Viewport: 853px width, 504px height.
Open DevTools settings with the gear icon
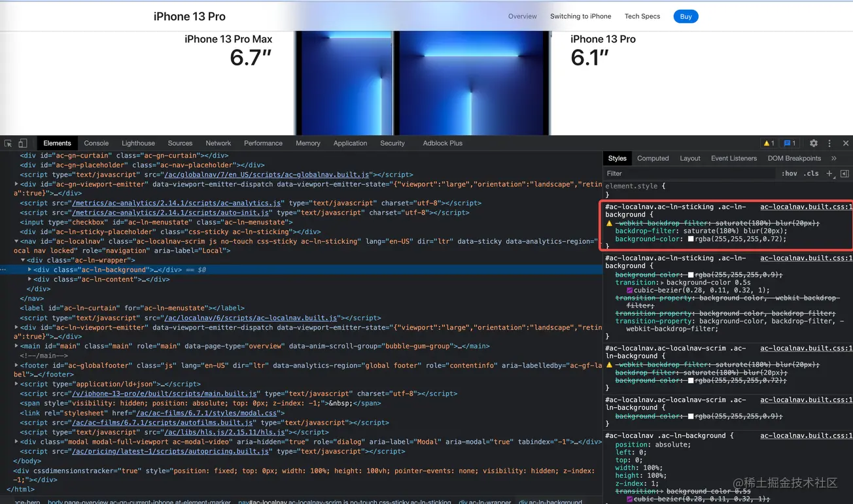813,143
